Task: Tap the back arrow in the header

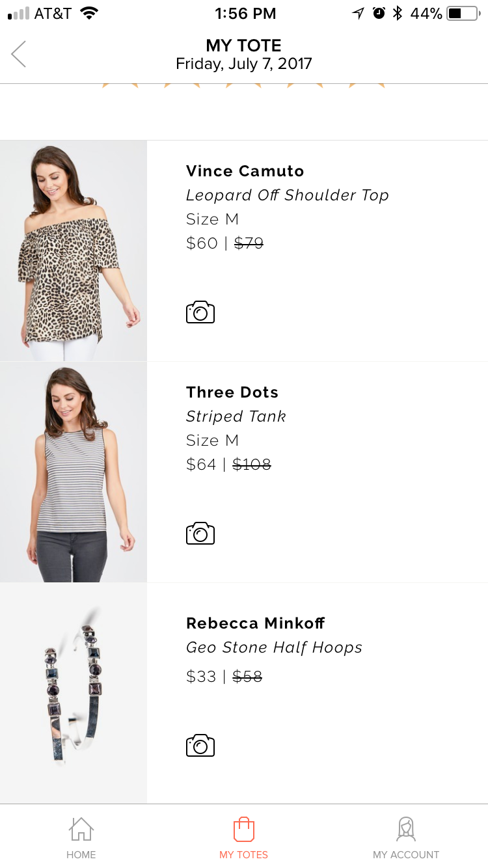Action: pyautogui.click(x=19, y=54)
